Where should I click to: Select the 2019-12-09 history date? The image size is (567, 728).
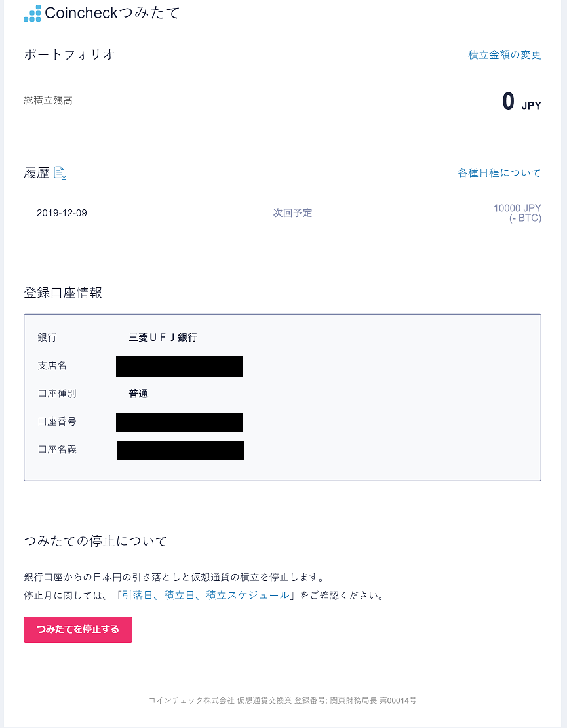(x=62, y=213)
